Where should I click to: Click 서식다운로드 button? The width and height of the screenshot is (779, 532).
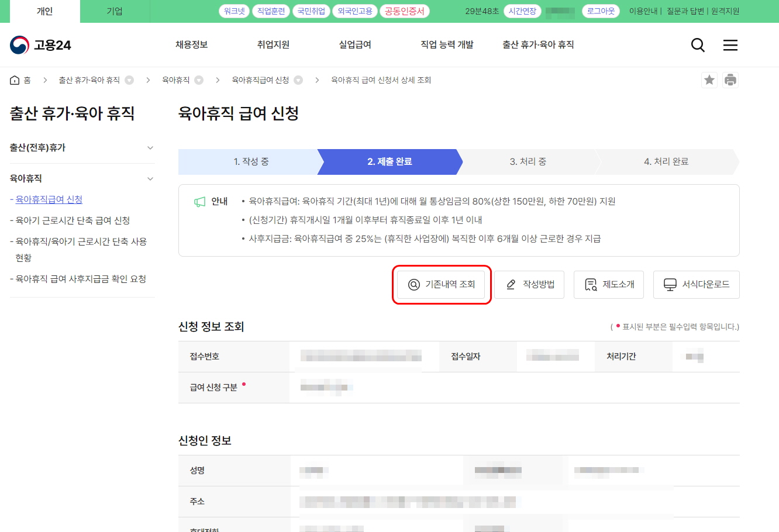tap(697, 285)
